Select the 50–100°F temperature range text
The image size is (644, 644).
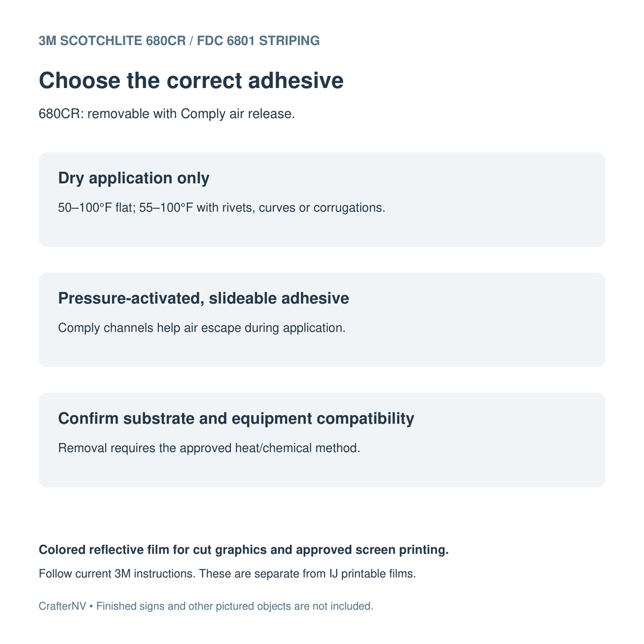tap(222, 208)
